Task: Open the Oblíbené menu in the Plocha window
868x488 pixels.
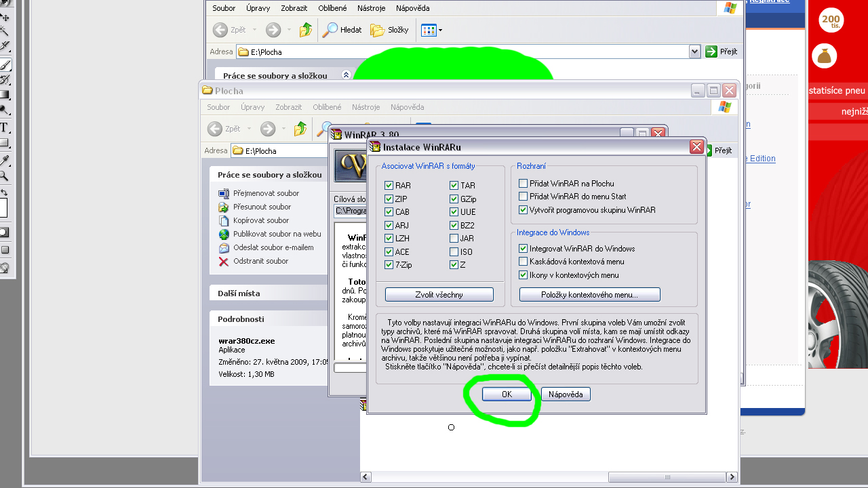Action: (327, 107)
